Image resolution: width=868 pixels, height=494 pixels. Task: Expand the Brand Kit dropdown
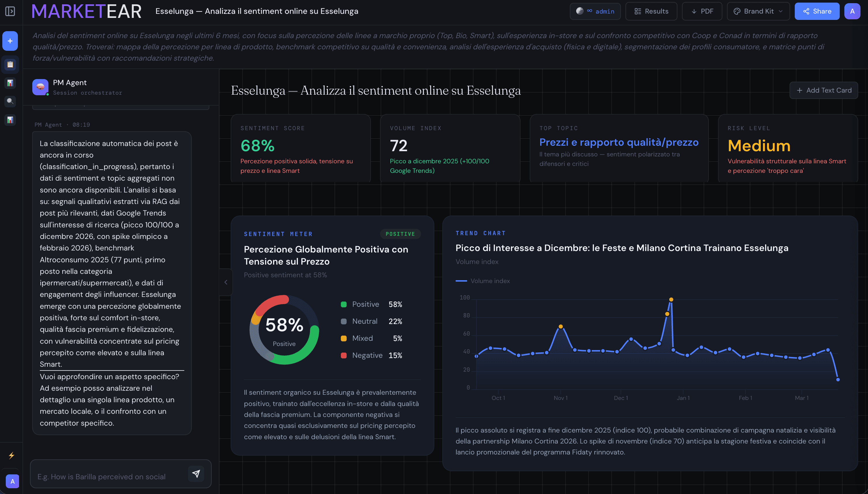tap(758, 11)
